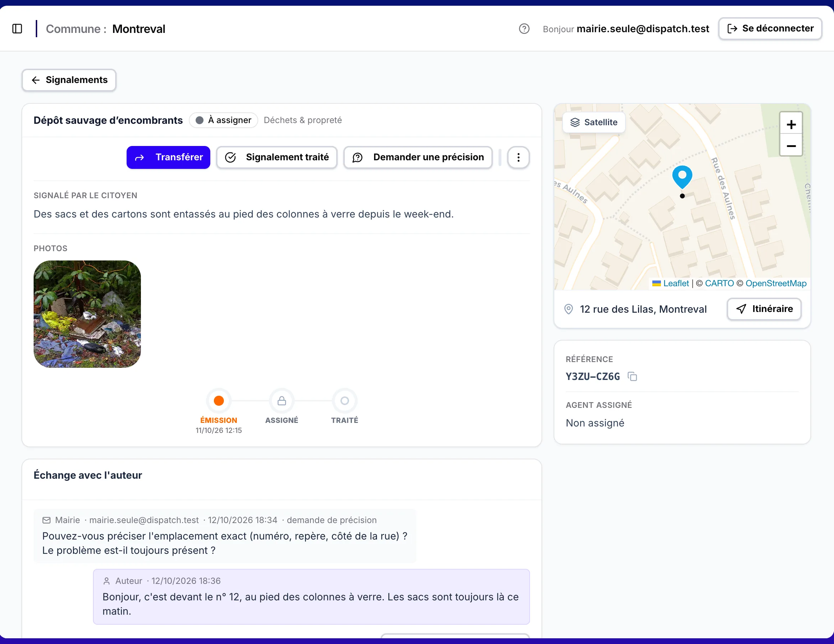Click the title 'Dépôt sauvage d'encombrants'

pos(108,120)
